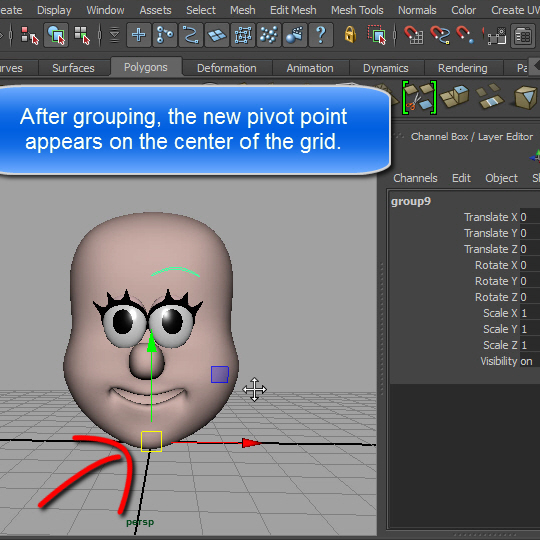
Task: Click the yellow center manipulator square
Action: 151,441
